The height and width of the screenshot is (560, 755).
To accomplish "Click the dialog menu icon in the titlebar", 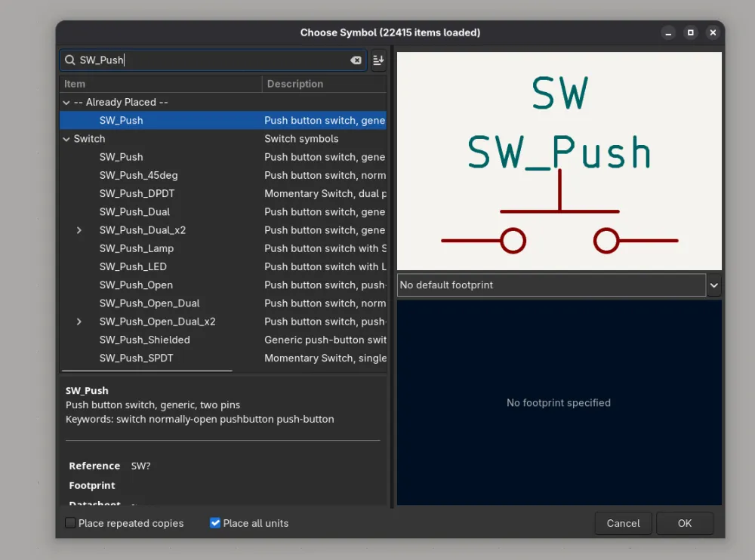I will pyautogui.click(x=713, y=32).
